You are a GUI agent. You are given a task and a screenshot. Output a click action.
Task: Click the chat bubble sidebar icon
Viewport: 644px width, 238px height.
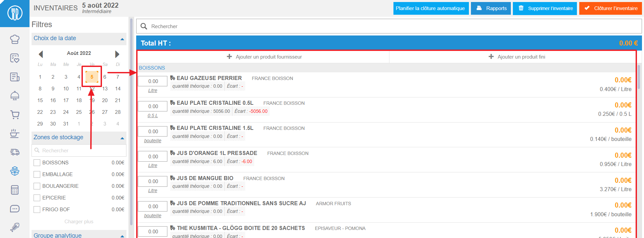(15, 209)
